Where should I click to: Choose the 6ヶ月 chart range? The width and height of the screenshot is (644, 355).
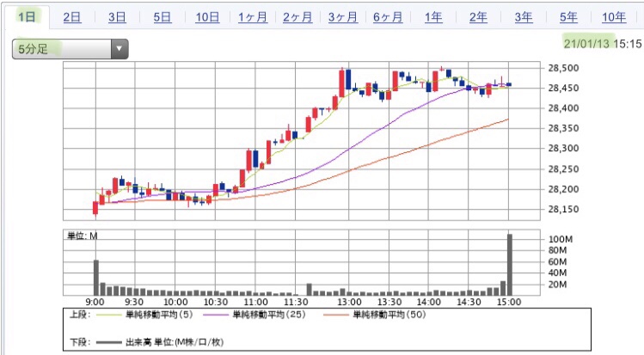(x=388, y=17)
